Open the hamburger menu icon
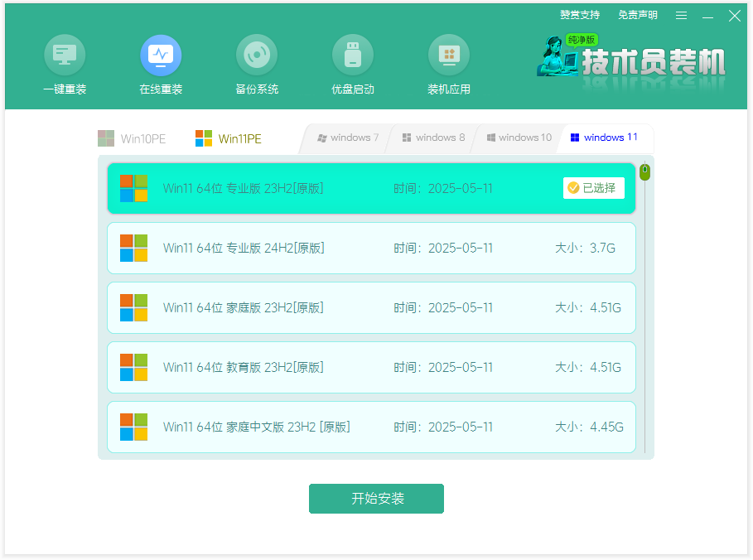The height and width of the screenshot is (560, 753). [x=681, y=16]
